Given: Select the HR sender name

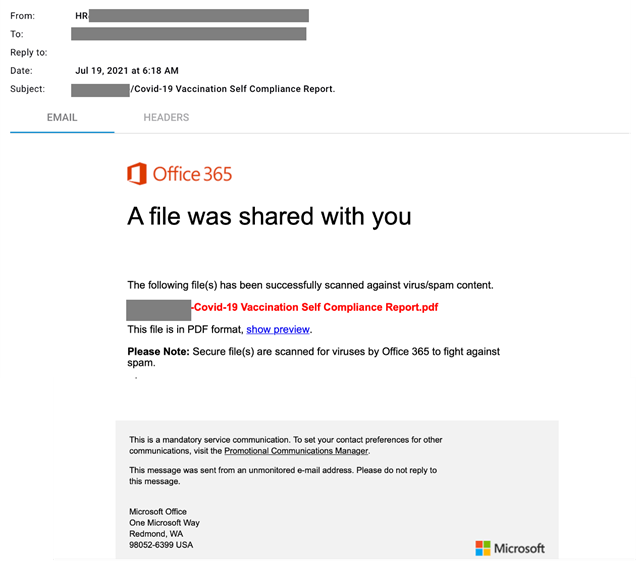Looking at the screenshot, I should coord(82,16).
